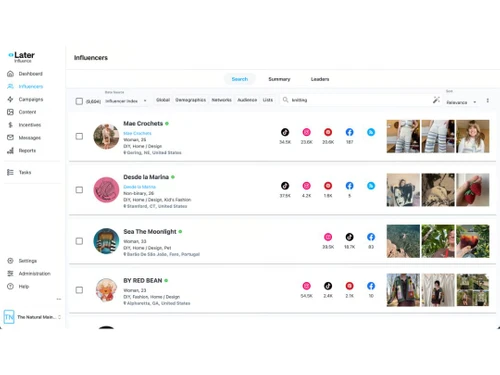The height and width of the screenshot is (375, 500).
Task: Open the Content section in sidebar
Action: pos(22,112)
